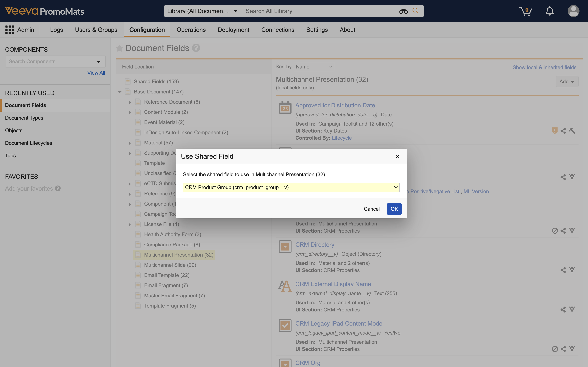Click the help icon beside Document Fields
Screen dimensions: 588x367
[x=196, y=48]
